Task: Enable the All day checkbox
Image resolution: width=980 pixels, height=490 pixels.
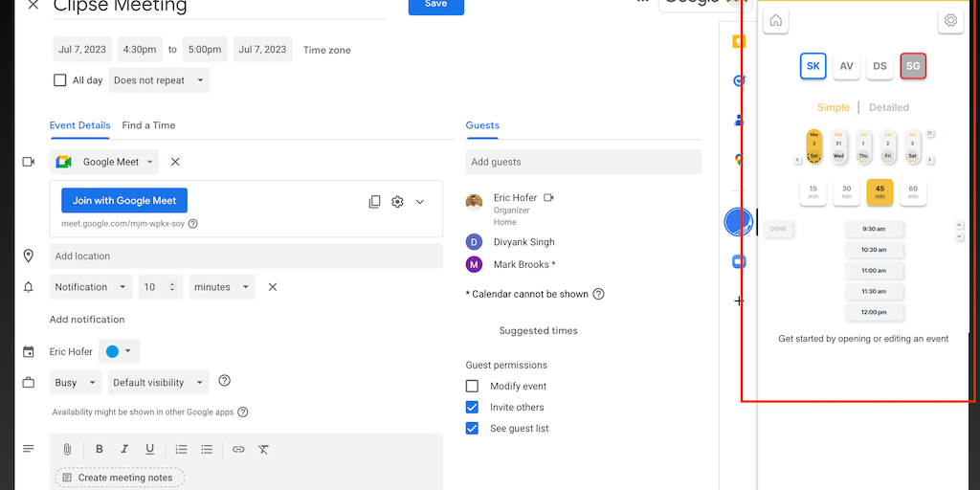Action: 60,80
